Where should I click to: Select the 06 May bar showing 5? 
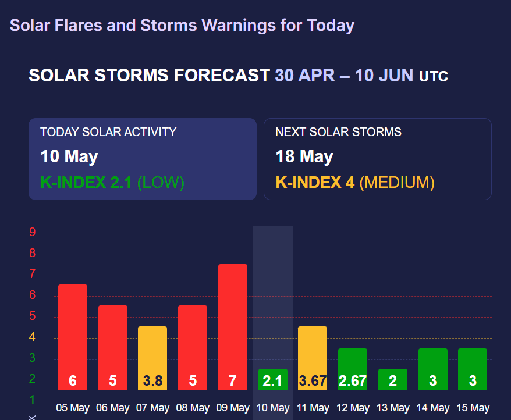point(113,348)
